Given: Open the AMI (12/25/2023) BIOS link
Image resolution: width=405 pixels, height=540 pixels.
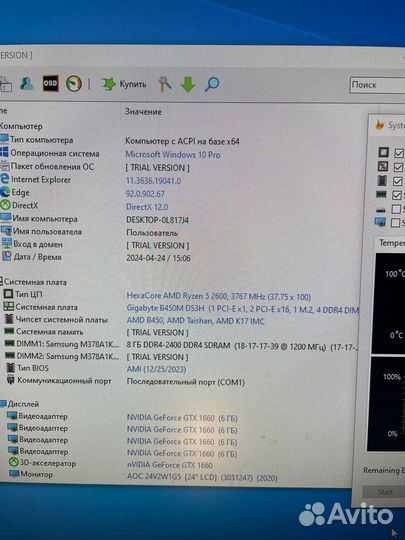Looking at the screenshot, I should pos(156,369).
